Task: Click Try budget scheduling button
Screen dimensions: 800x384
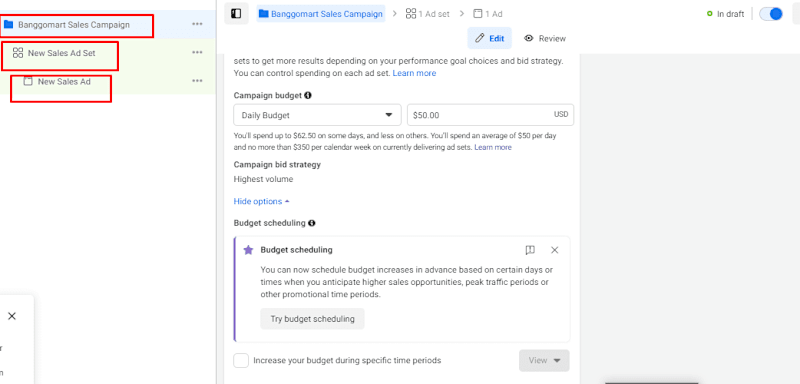Action: click(x=312, y=319)
